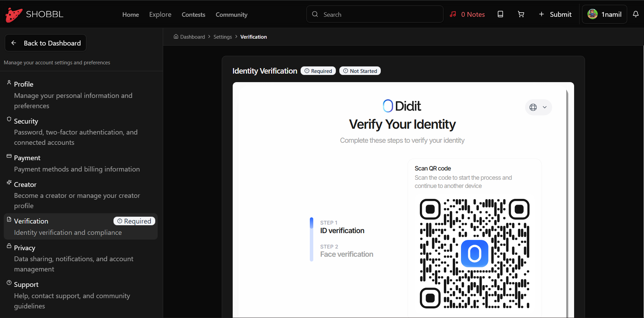The width and height of the screenshot is (644, 318).
Task: Expand the 1namil account menu
Action: 604,14
